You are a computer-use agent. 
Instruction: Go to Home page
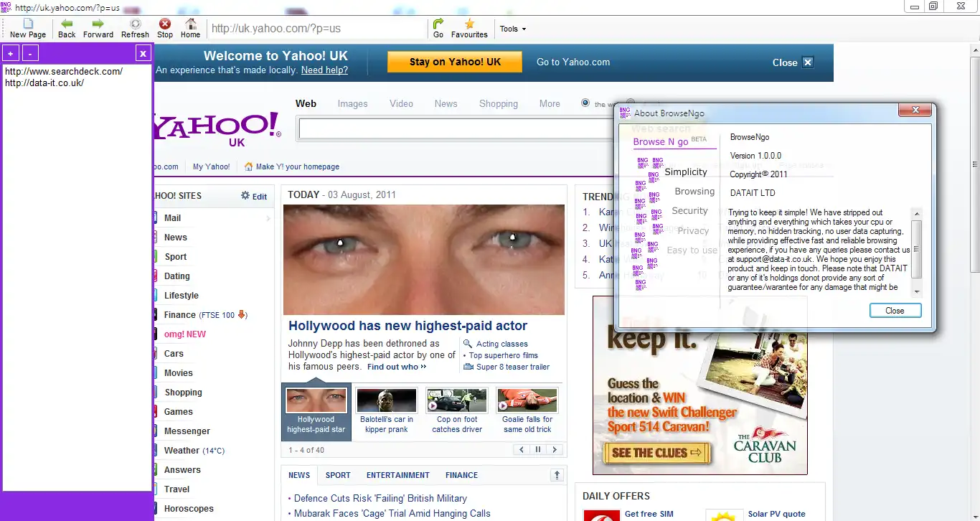click(190, 29)
